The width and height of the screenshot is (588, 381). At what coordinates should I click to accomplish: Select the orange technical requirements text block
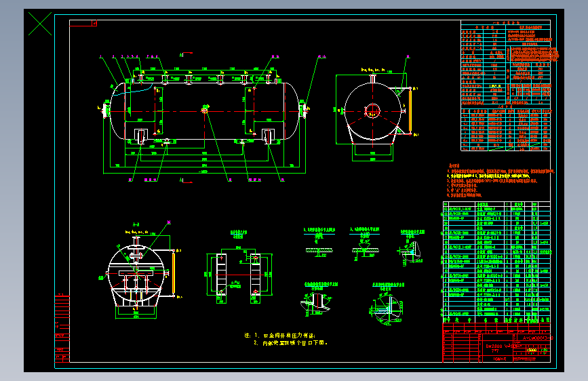501,180
